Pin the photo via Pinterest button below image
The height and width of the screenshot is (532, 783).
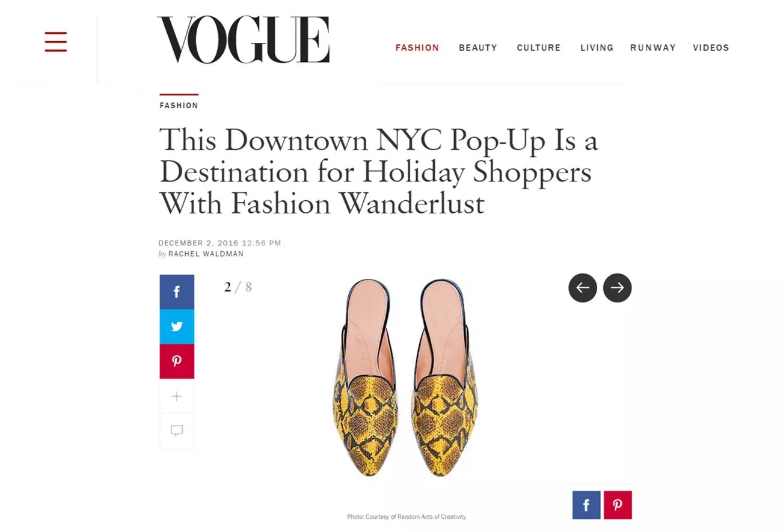[618, 505]
